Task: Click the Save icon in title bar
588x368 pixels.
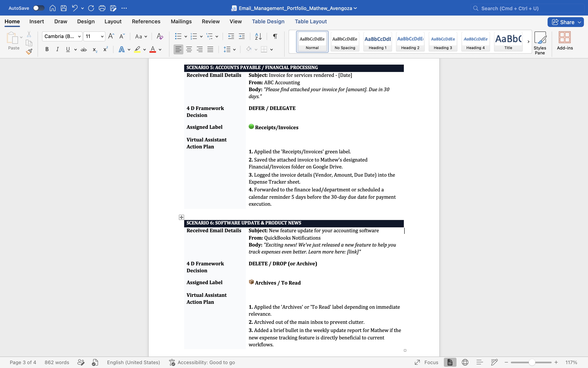Action: point(64,8)
